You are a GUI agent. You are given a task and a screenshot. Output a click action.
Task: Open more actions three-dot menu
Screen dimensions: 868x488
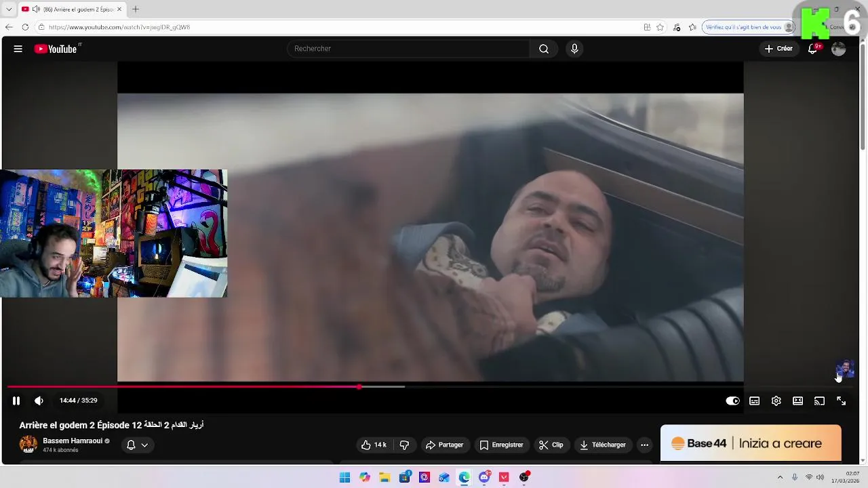(644, 445)
